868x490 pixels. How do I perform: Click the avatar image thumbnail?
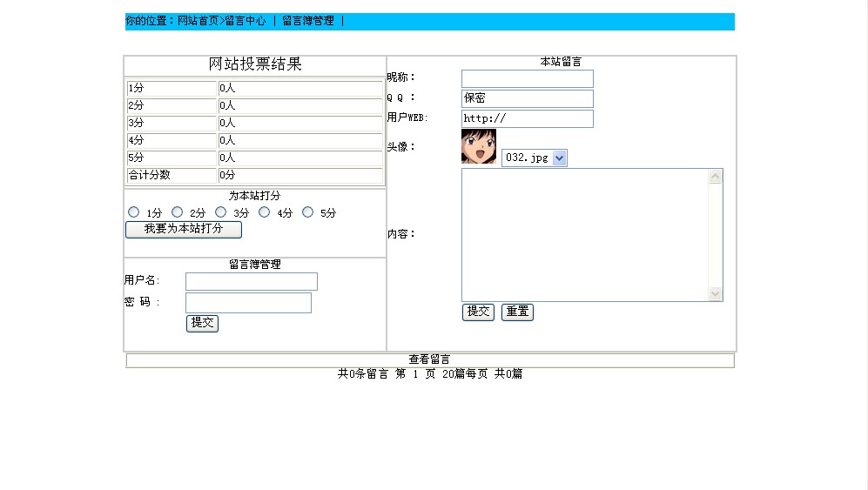(478, 146)
